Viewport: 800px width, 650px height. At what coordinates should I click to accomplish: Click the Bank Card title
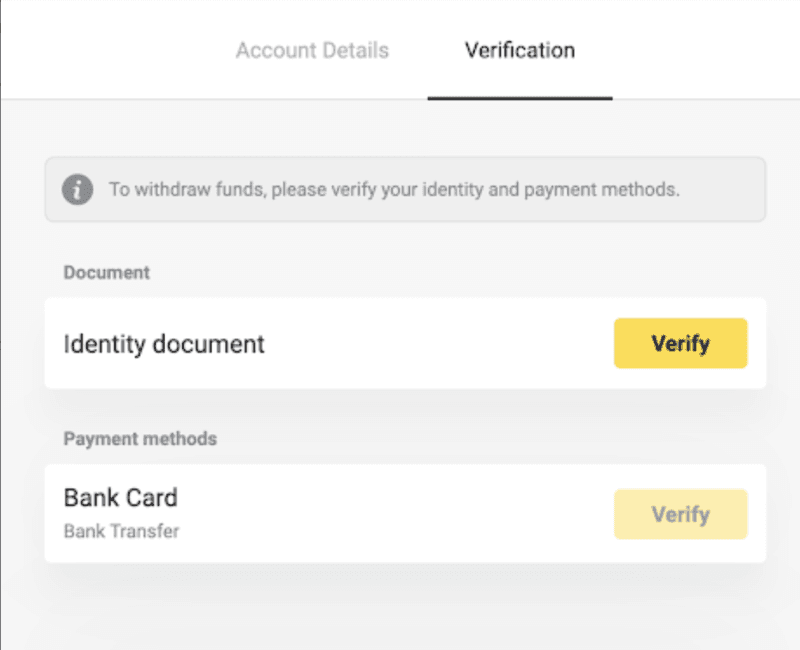(120, 497)
